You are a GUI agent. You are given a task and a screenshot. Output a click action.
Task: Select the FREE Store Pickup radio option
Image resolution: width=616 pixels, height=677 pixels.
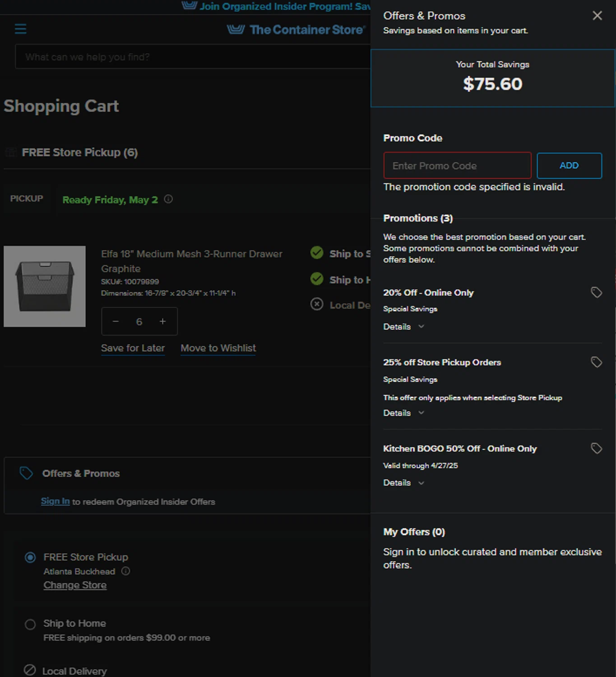[30, 557]
